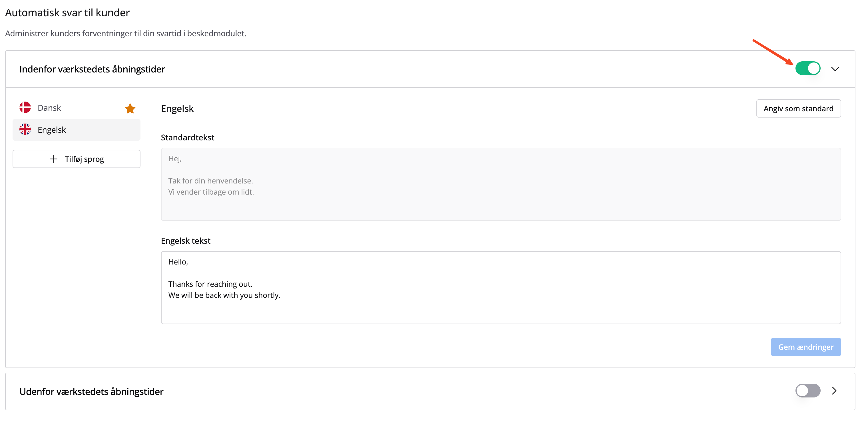Click Angiv som standard button
Viewport: 868px width, 424px height.
pos(798,108)
